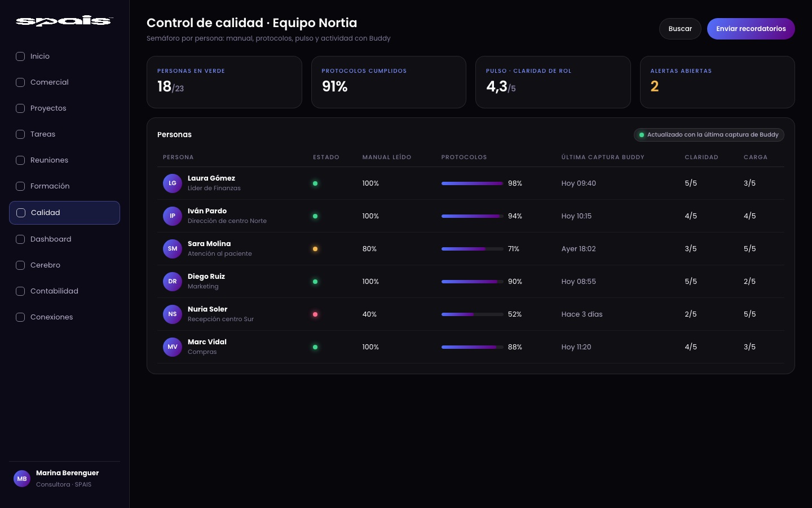Click the Alertas abiertas card
The width and height of the screenshot is (812, 508).
pos(717,82)
